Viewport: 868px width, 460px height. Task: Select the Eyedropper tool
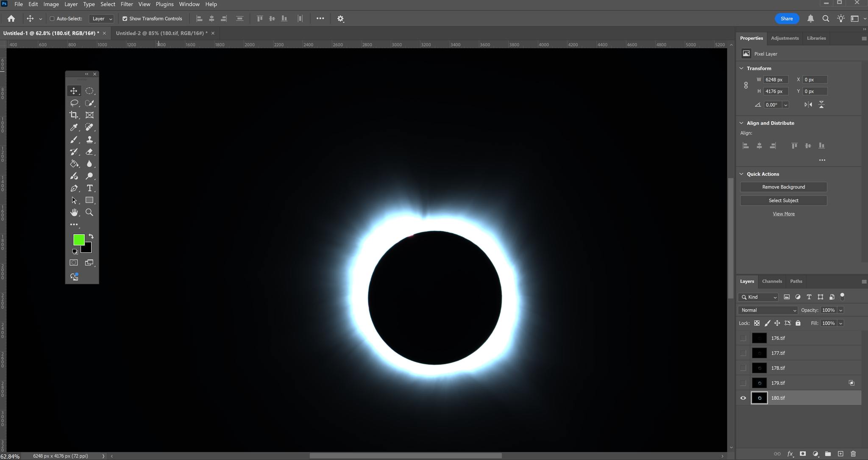tap(74, 127)
